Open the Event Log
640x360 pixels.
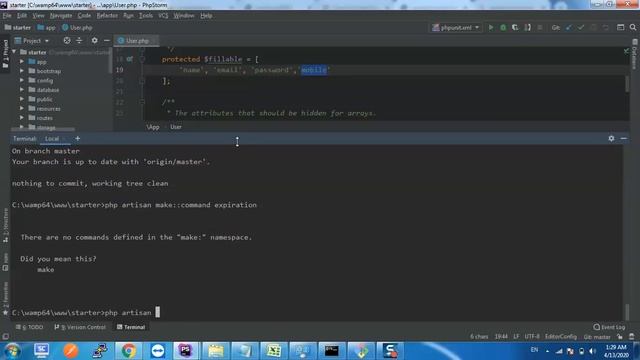(x=609, y=327)
